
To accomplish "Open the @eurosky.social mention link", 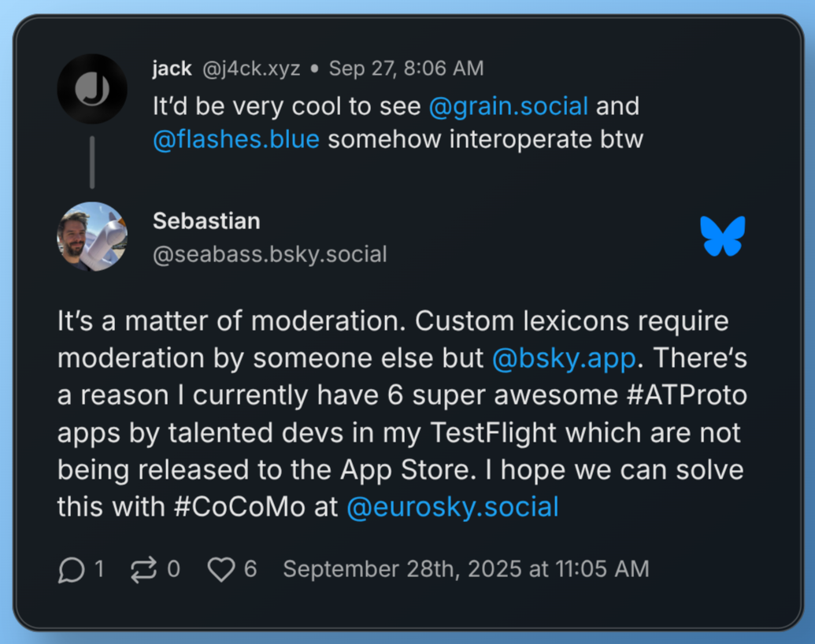I will pos(452,506).
